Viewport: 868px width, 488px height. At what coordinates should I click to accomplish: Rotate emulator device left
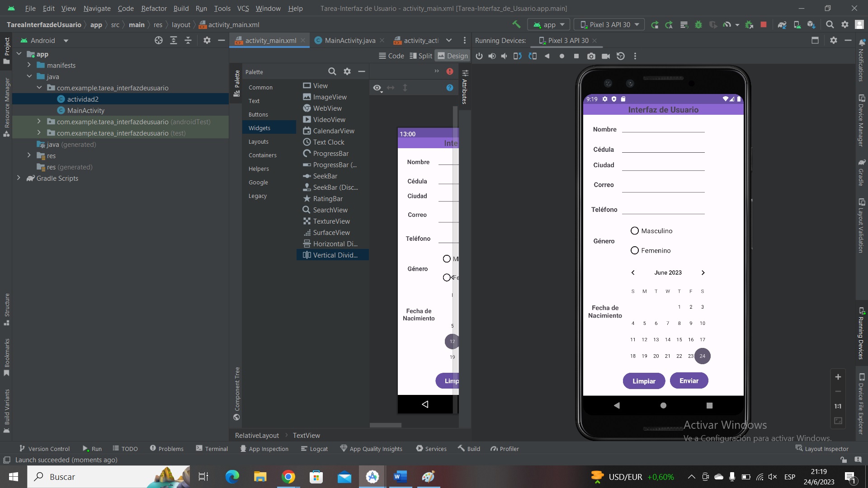(x=518, y=56)
